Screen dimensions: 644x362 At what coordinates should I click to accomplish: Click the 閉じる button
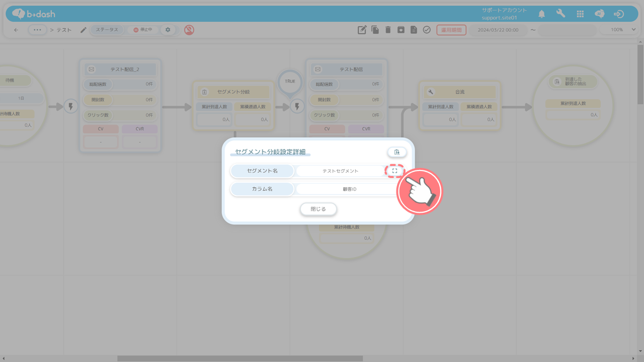pyautogui.click(x=318, y=209)
